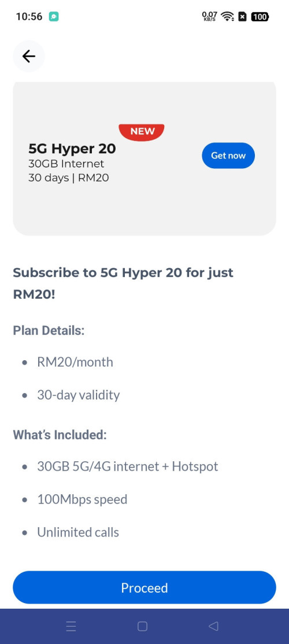Select the Subscribe to 5G Hyper 20 heading
Image resolution: width=289 pixels, height=644 pixels.
[123, 283]
